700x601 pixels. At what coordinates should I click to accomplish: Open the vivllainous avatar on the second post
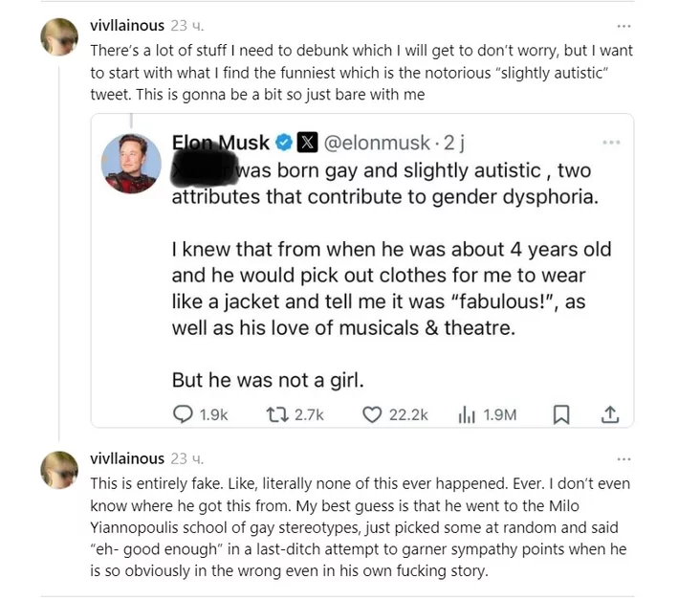tap(59, 470)
